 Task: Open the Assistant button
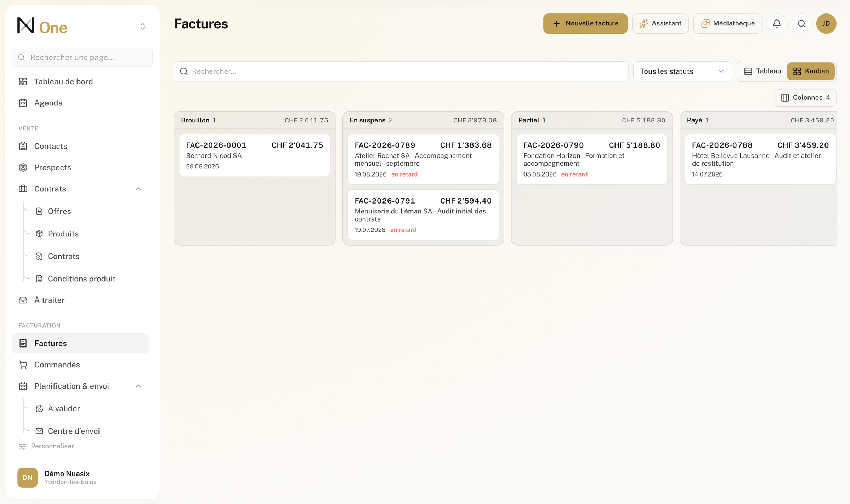[660, 24]
